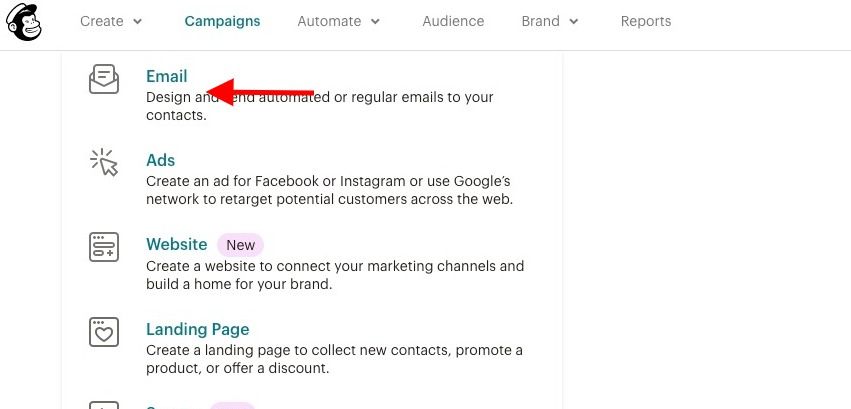
Task: Open the Landing Page option
Action: click(x=198, y=329)
